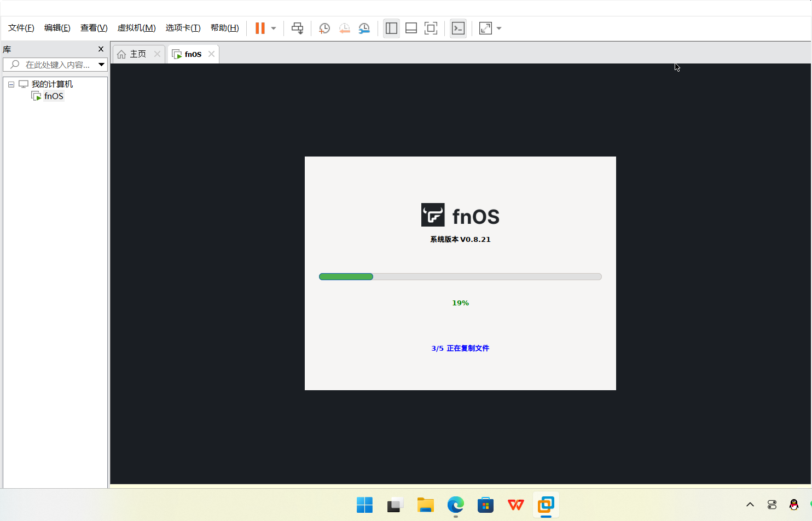The image size is (812, 521).
Task: Click the fnOS logo in installer
Action: (460, 215)
